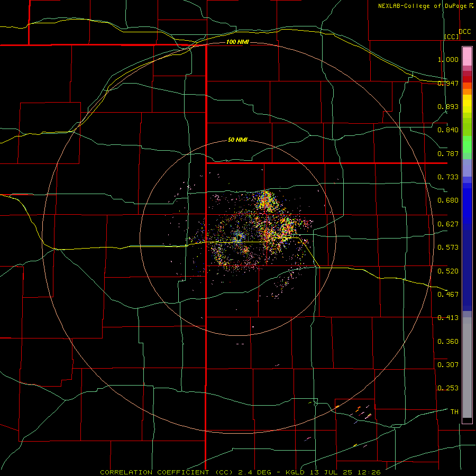
Task: Select the 0.413 scale value
Action: pos(448,318)
